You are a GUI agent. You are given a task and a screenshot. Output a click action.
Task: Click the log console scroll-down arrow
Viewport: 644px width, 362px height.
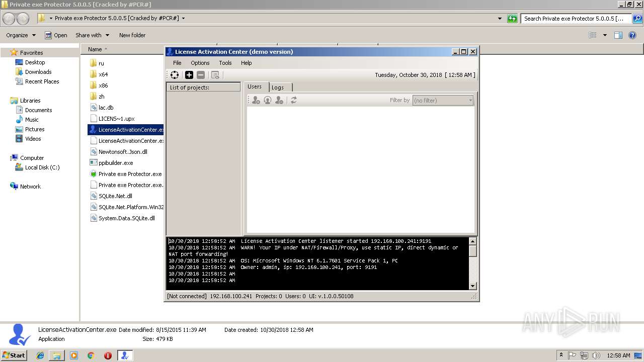(472, 286)
